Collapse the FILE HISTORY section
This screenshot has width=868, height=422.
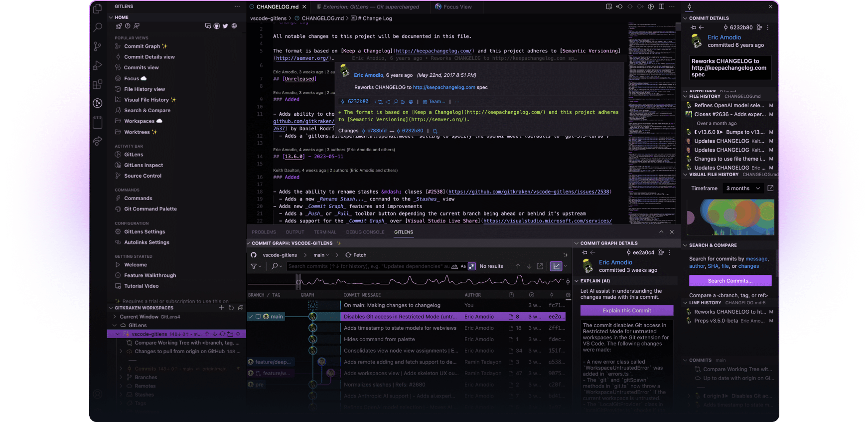685,96
